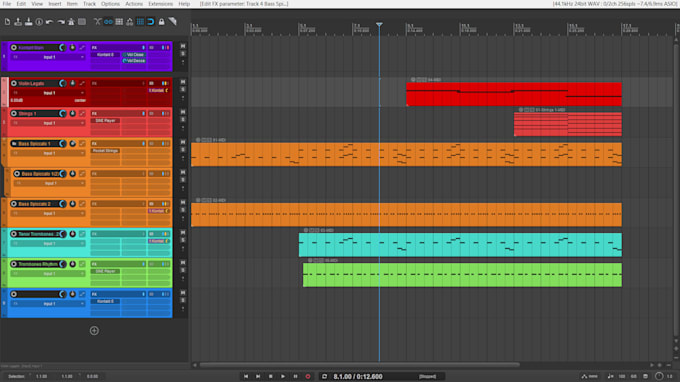The image size is (680, 382).
Task: Arm record on Strings 1 track
Action: pyautogui.click(x=14, y=114)
